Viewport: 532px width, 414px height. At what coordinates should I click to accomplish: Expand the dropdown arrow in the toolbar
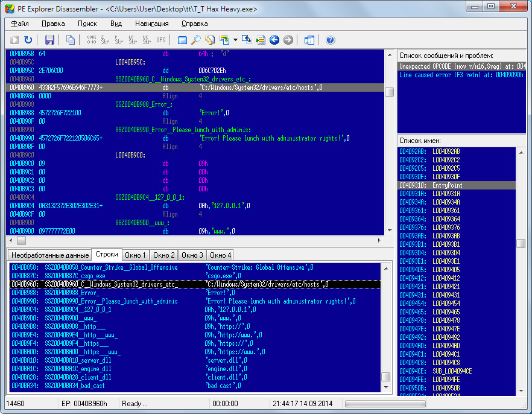(235, 40)
